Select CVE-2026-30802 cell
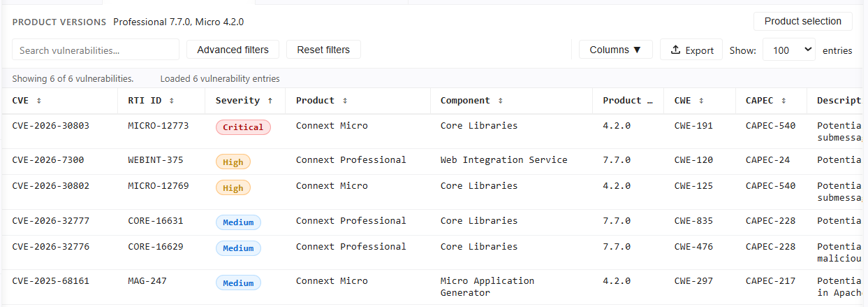The image size is (868, 307). pos(51,185)
